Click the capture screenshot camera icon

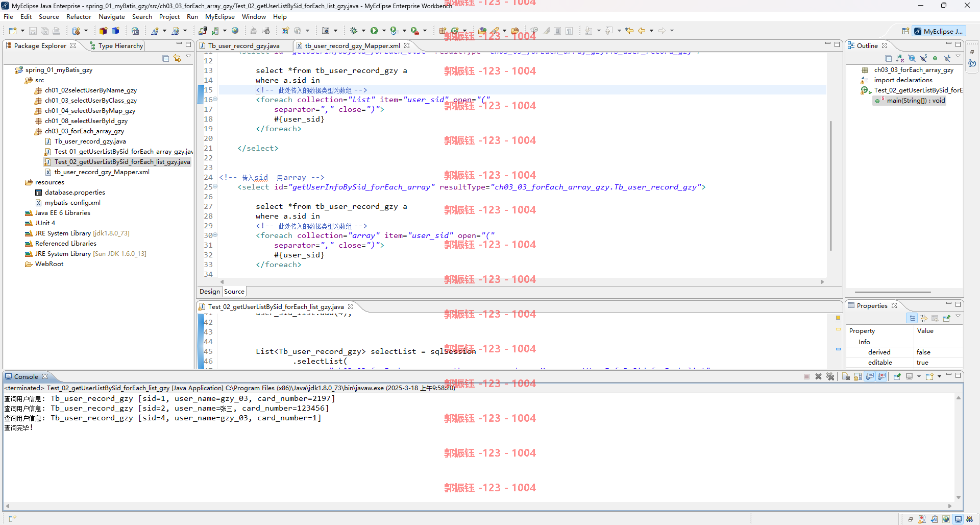[326, 31]
